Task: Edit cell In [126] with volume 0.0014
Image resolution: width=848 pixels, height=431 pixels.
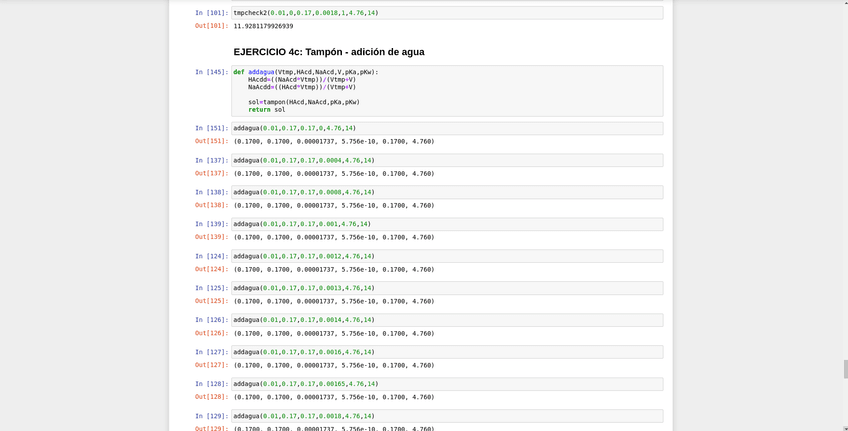Action: (x=446, y=320)
